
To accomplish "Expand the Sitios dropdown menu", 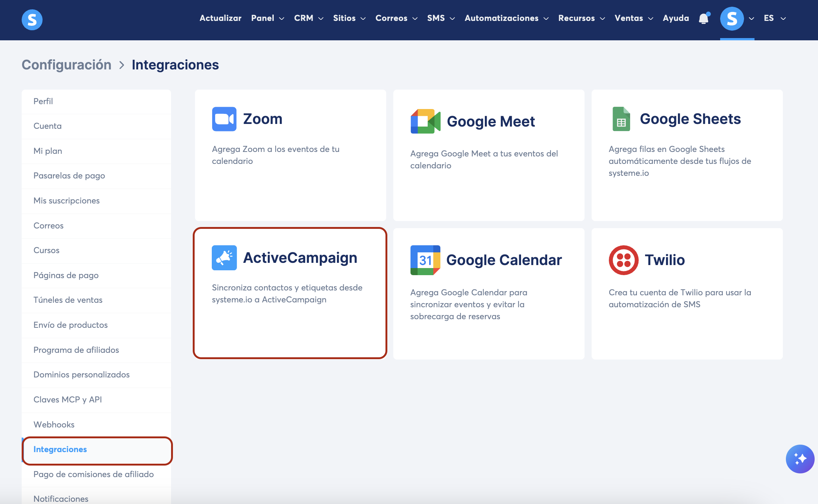I will click(349, 18).
